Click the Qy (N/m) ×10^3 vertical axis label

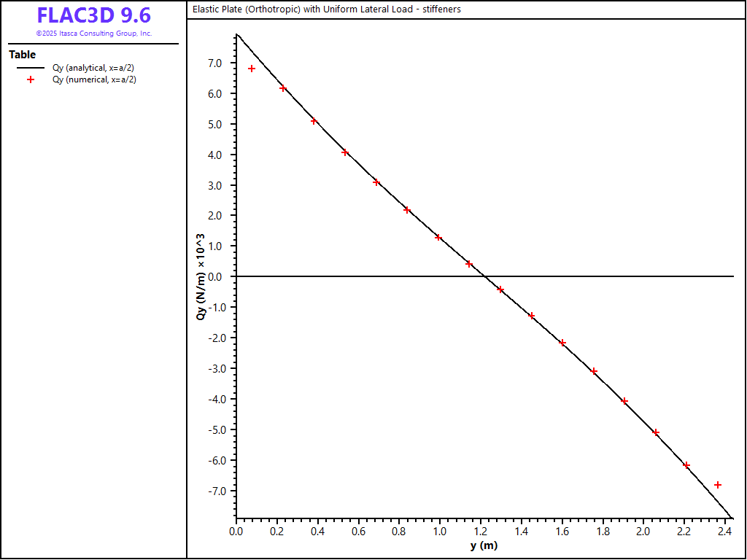click(201, 277)
